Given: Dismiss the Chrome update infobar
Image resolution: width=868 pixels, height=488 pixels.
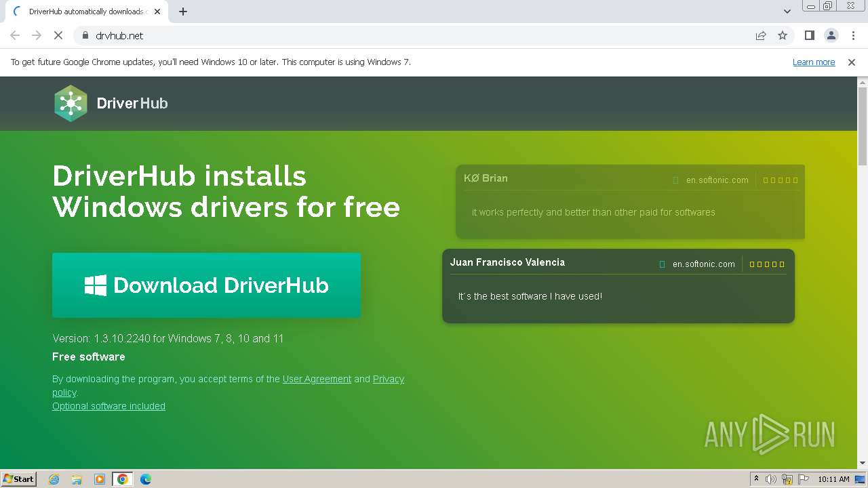Looking at the screenshot, I should [x=852, y=62].
